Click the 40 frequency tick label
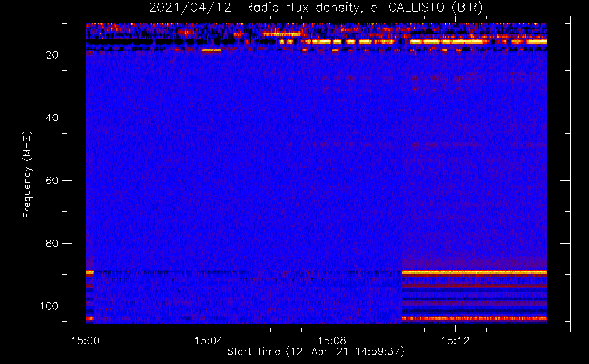The image size is (589, 364). coord(52,118)
